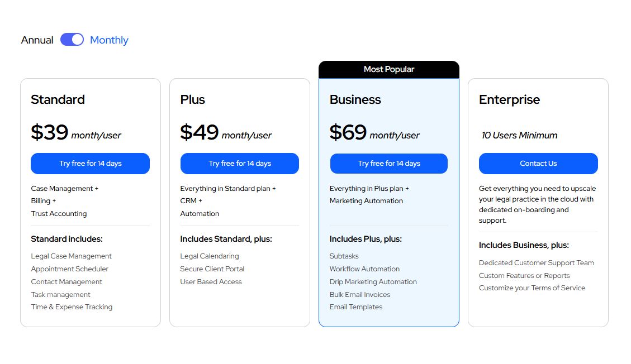
Task: Click the $69 price text
Action: [347, 132]
